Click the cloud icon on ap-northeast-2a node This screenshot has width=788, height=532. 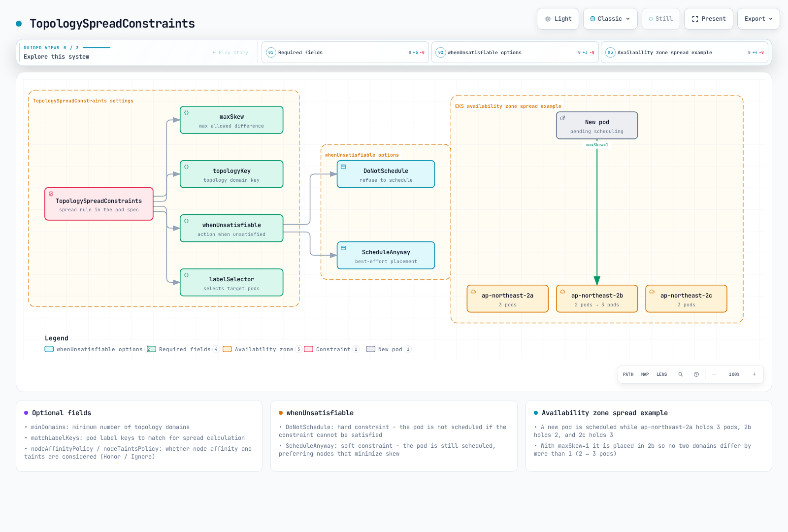[473, 292]
